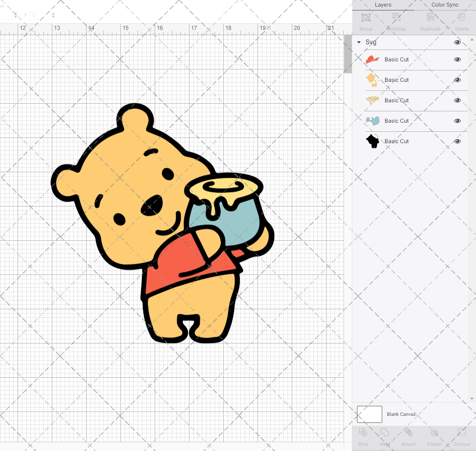Click the Blank Canvas white swatch

coord(369,414)
